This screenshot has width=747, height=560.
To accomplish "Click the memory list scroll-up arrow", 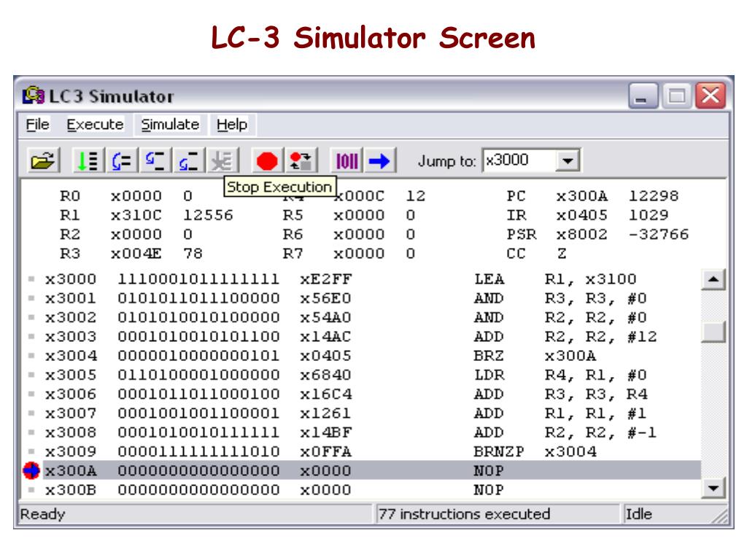I will [x=713, y=279].
